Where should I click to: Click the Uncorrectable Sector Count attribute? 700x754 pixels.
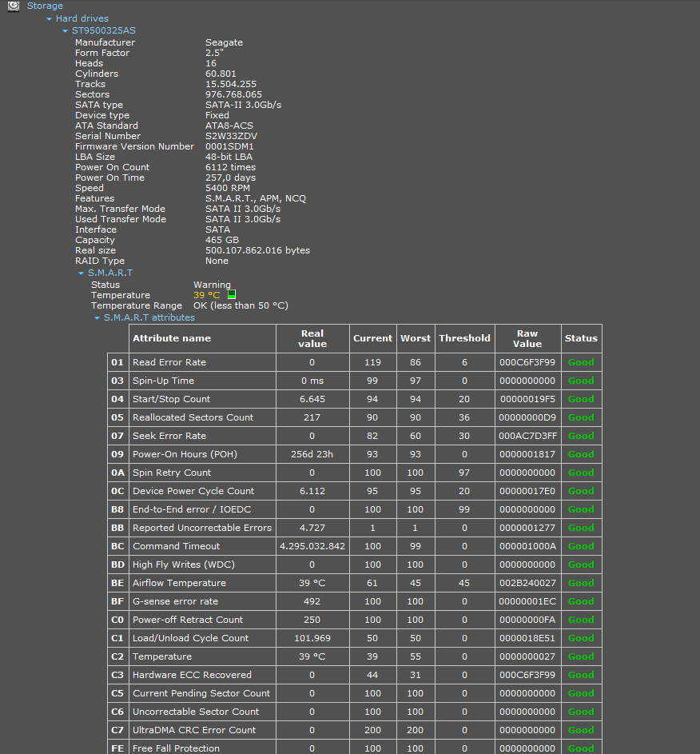(x=196, y=712)
